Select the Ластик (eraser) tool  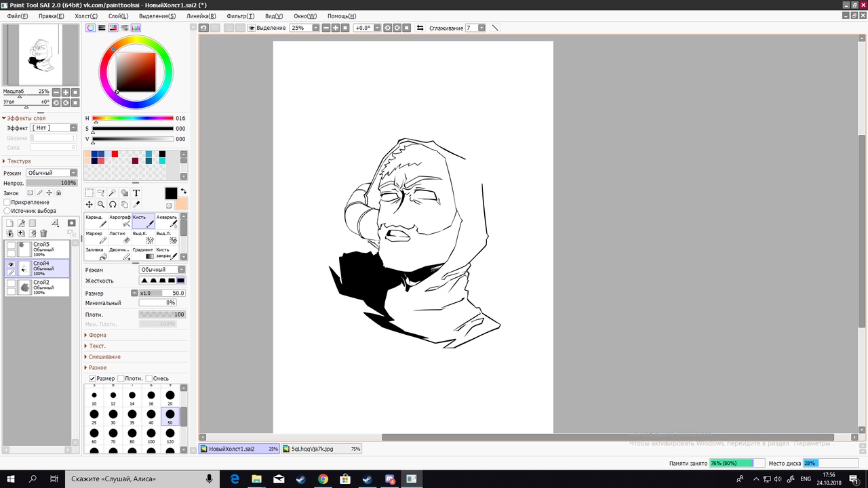point(119,237)
